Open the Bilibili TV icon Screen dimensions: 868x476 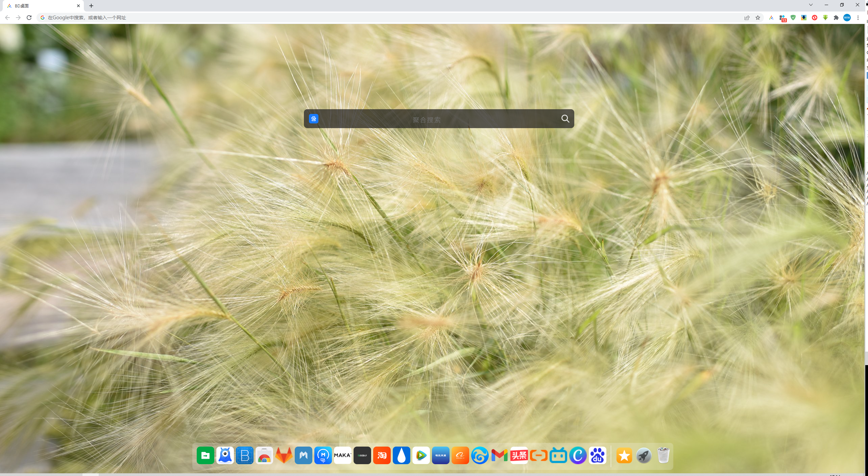(558, 455)
